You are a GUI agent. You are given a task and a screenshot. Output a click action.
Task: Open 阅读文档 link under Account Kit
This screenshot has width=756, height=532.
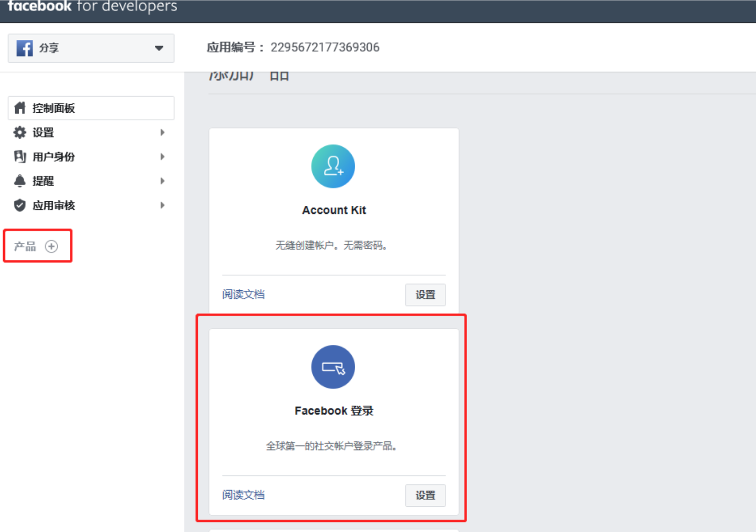click(x=243, y=294)
